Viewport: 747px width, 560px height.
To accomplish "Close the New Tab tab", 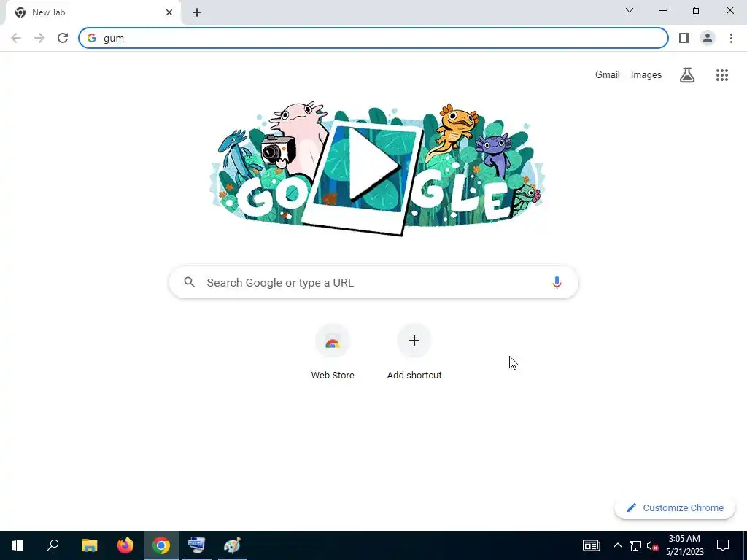I will click(x=169, y=12).
